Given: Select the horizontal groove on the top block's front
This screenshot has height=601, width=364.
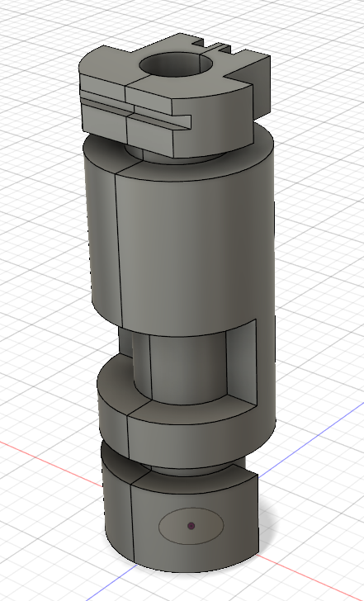Looking at the screenshot, I should pos(134,112).
